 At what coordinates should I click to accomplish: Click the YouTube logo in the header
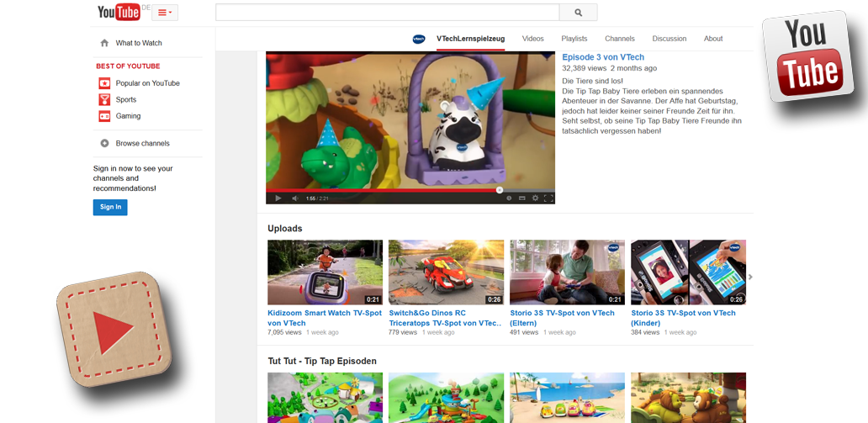pos(119,12)
